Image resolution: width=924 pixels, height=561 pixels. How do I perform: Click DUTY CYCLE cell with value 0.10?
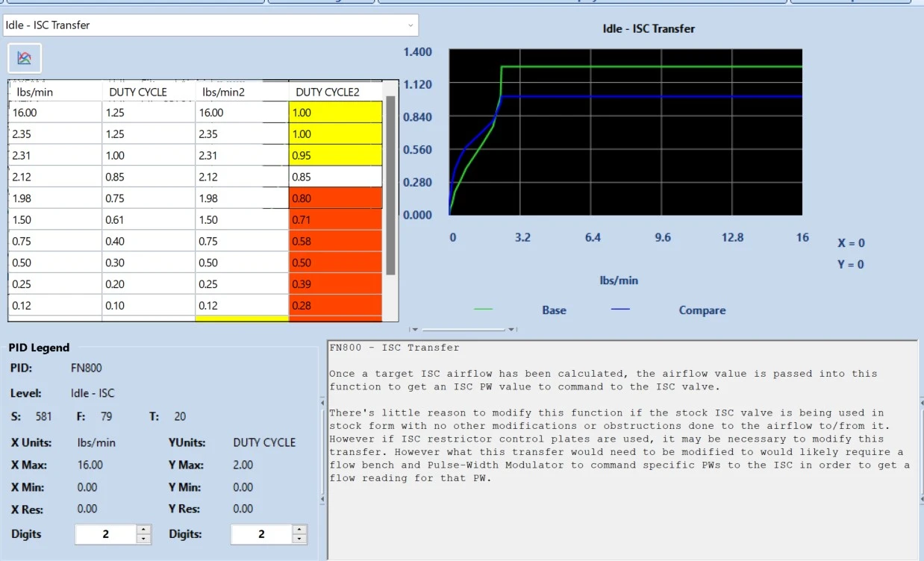(149, 305)
